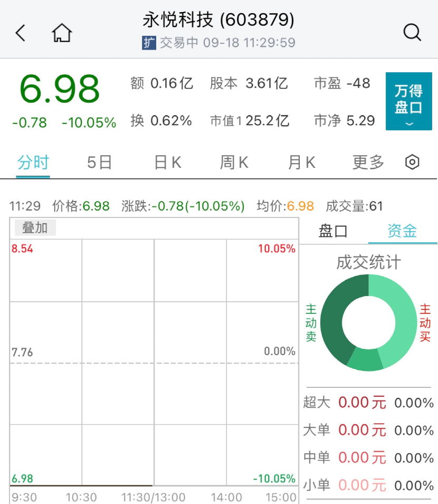Tap the 成交量:61 readout
This screenshot has width=438, height=504.
click(x=355, y=206)
